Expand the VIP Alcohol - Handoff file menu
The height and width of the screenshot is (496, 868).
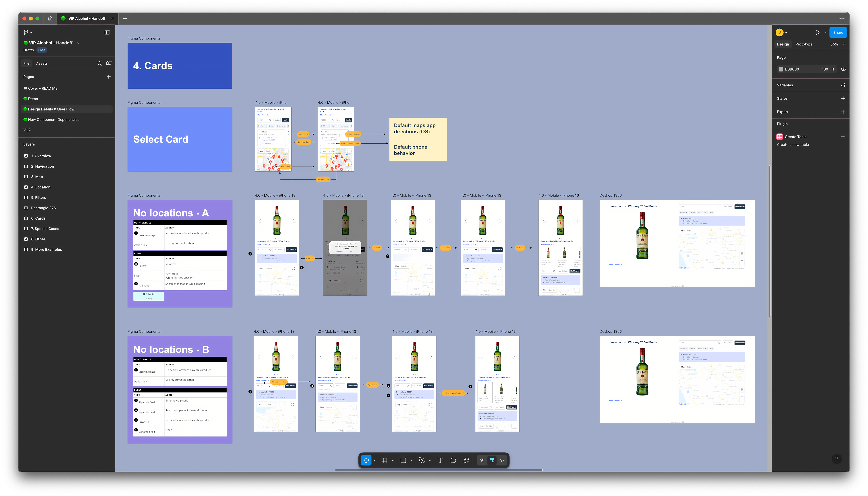click(78, 43)
